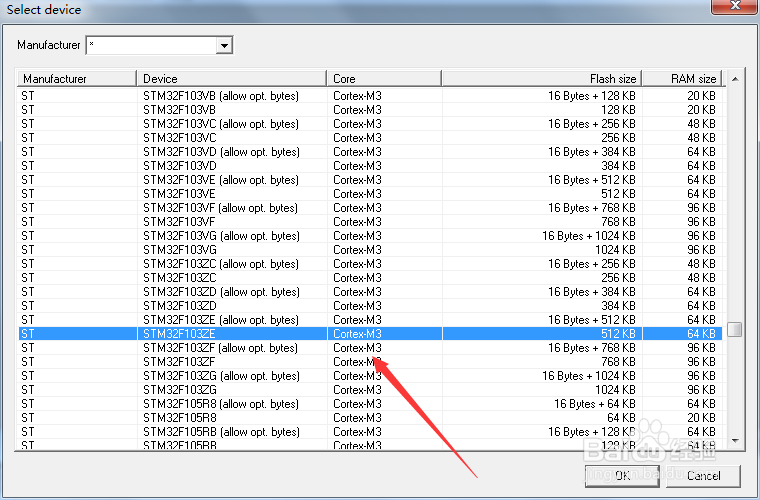
Task: Sort by Device column header
Action: point(232,78)
